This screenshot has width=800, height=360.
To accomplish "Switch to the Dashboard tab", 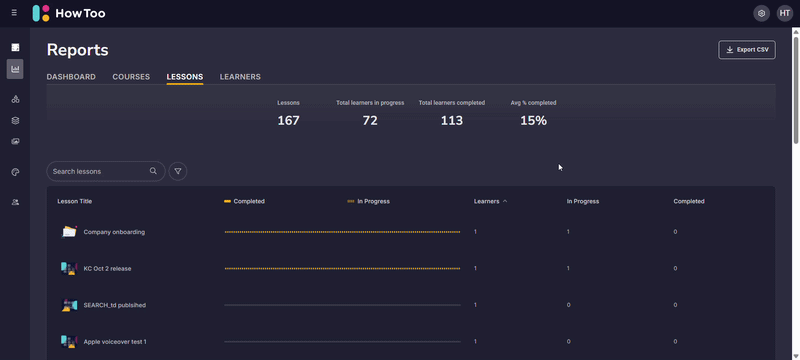I will pyautogui.click(x=71, y=77).
